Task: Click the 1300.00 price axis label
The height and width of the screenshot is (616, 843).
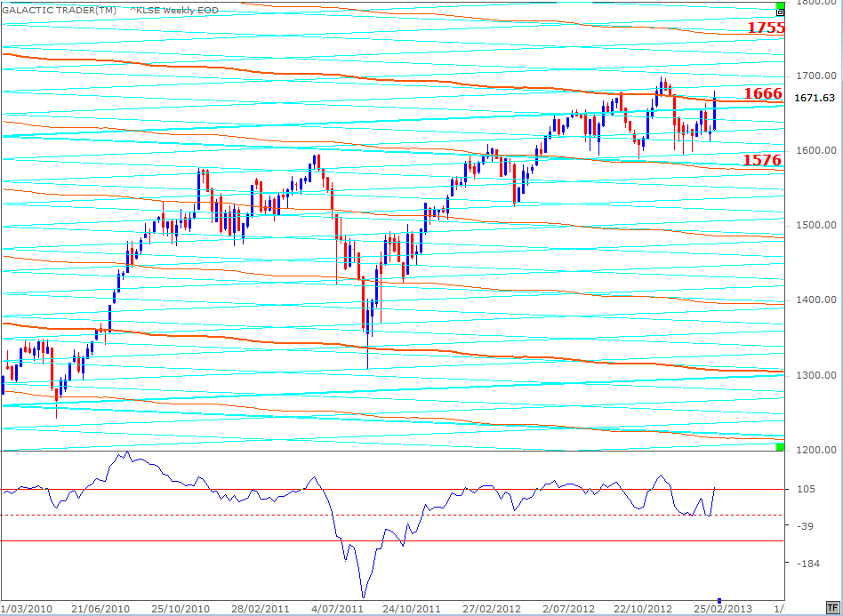Action: [815, 375]
